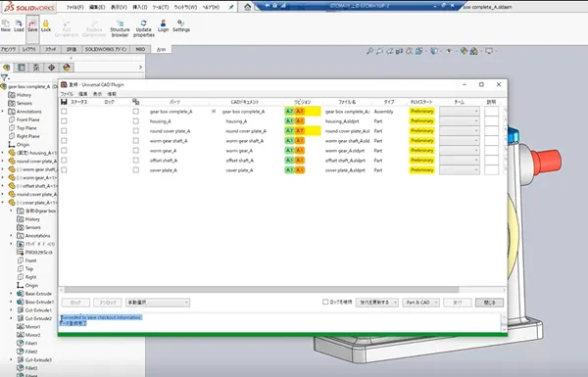
Task: Open the team dropdown for gear box complete_A
Action: 460,112
